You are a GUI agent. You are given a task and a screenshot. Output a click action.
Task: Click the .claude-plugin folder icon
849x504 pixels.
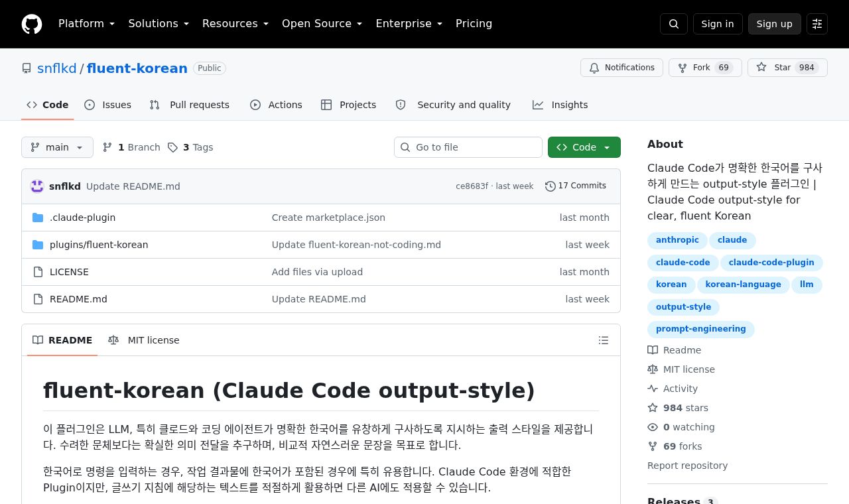38,218
